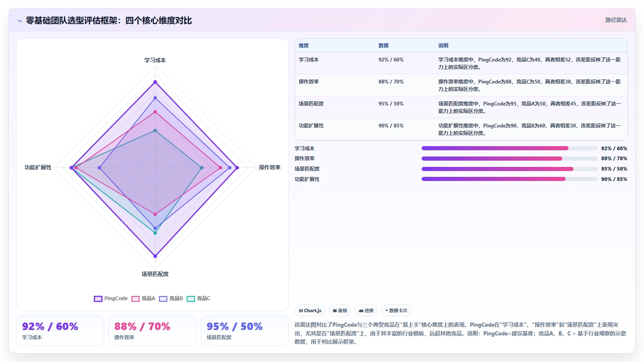The height and width of the screenshot is (362, 644).
Task: Select the Chart.js tag button
Action: [x=310, y=311]
